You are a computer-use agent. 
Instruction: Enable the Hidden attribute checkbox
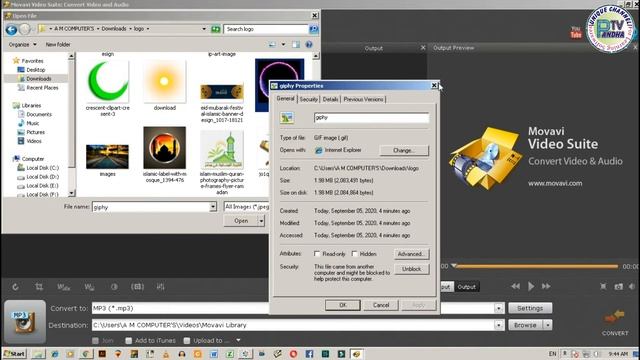[355, 254]
